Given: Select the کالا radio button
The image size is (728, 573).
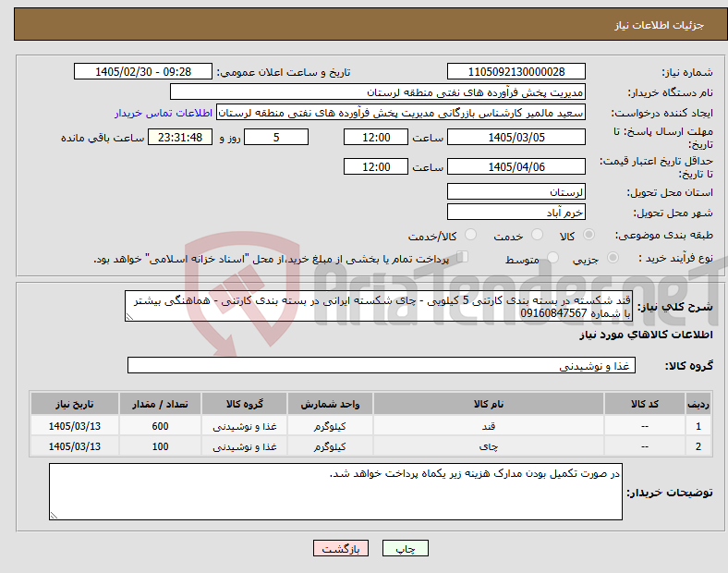Looking at the screenshot, I should (x=588, y=235).
